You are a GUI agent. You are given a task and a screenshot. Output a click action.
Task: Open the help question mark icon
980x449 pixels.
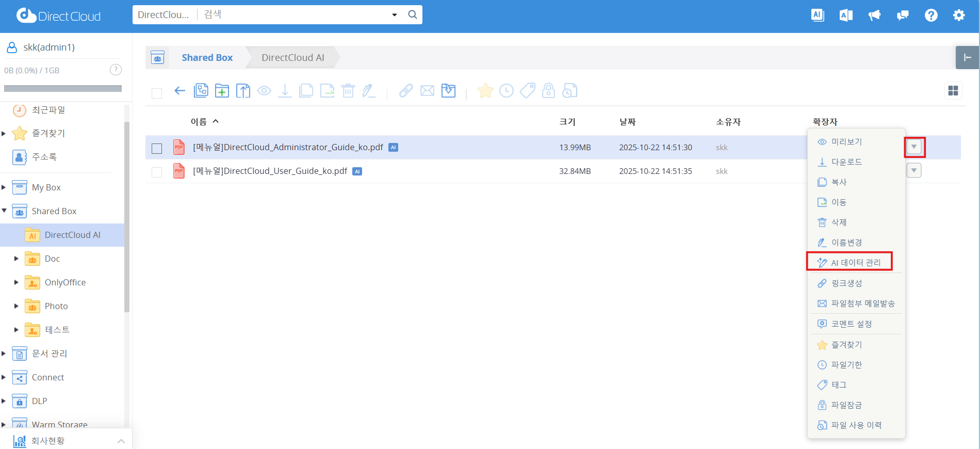[930, 15]
